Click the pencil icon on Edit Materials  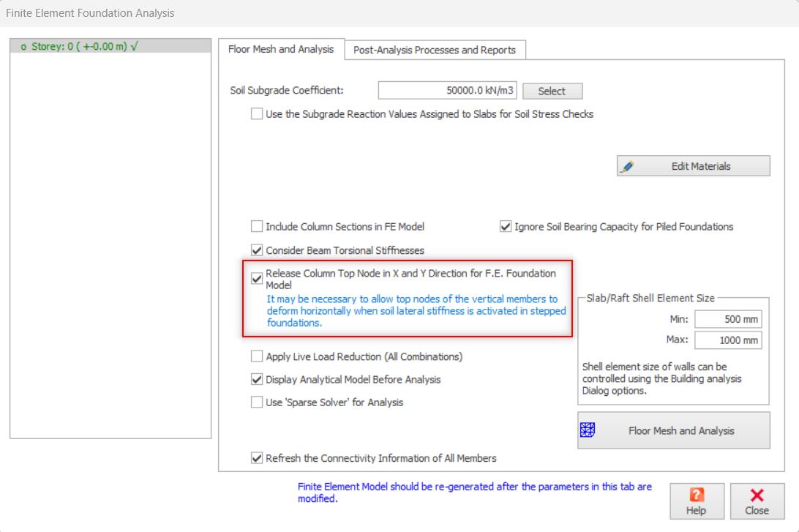click(627, 166)
